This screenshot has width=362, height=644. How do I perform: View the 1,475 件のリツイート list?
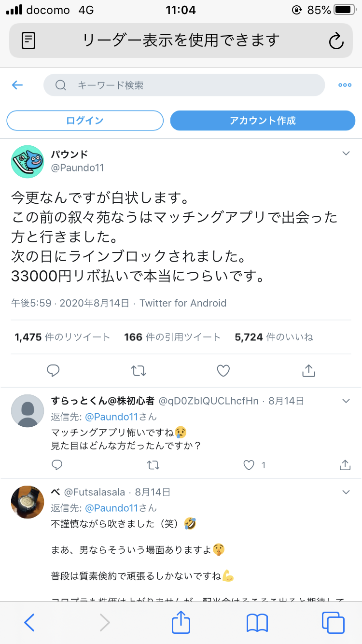(63, 337)
